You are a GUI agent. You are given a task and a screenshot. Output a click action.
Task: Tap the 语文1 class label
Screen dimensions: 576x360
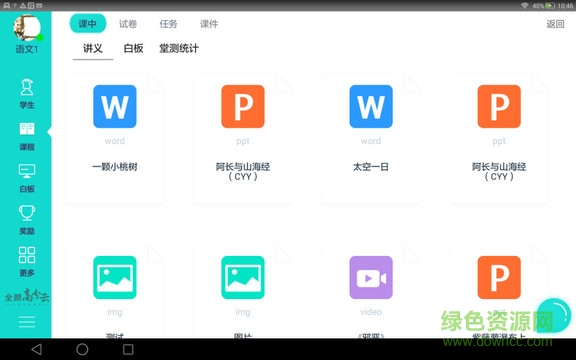click(27, 49)
